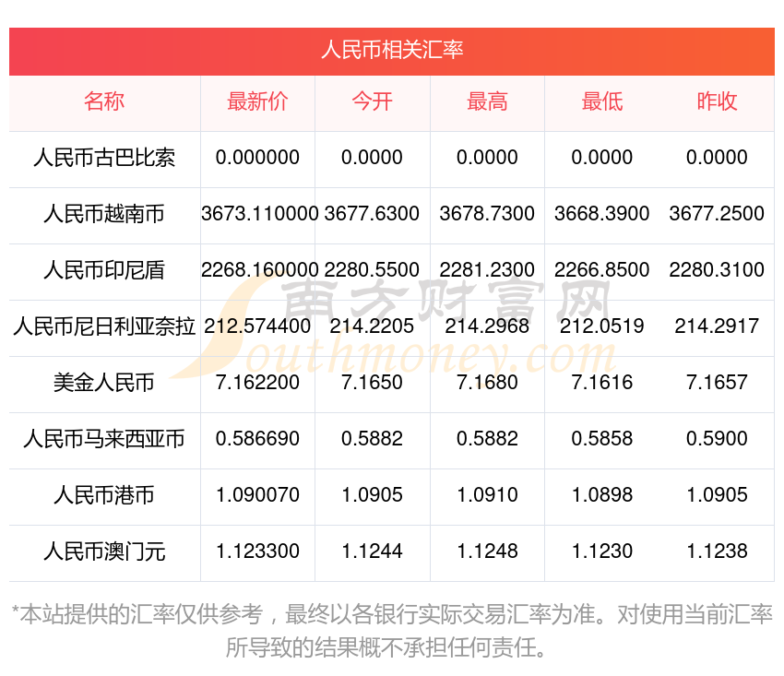The image size is (784, 676).
Task: Click the value 1.090070
Action: pyautogui.click(x=257, y=495)
